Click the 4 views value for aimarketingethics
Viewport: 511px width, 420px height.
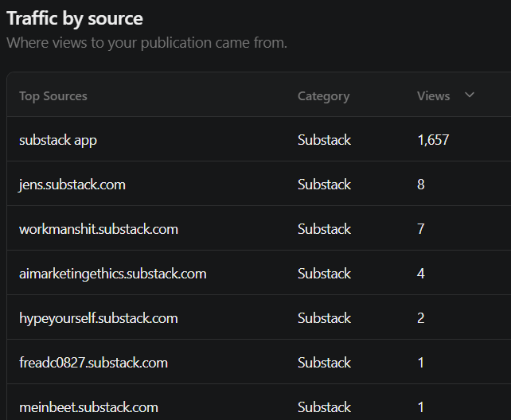[x=421, y=274]
